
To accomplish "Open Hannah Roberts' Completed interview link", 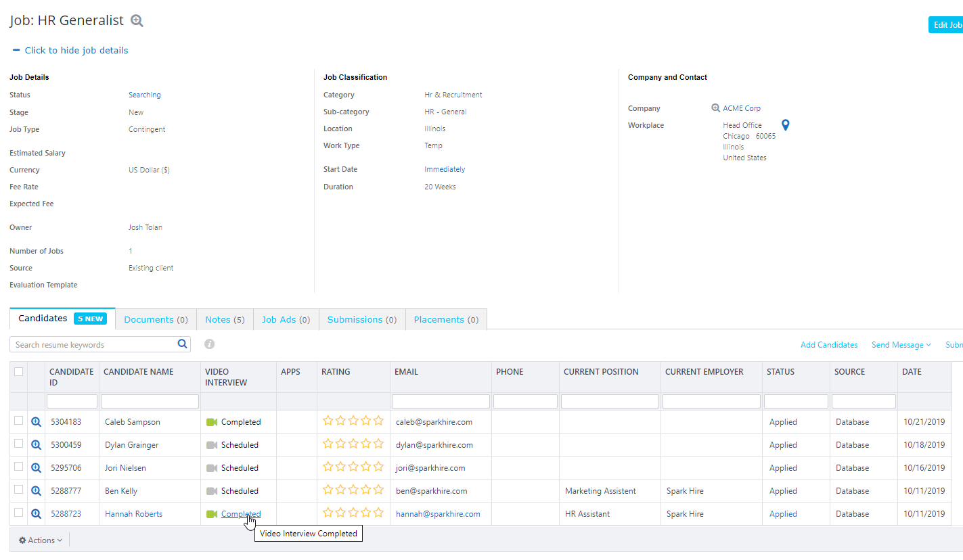I will pyautogui.click(x=241, y=513).
